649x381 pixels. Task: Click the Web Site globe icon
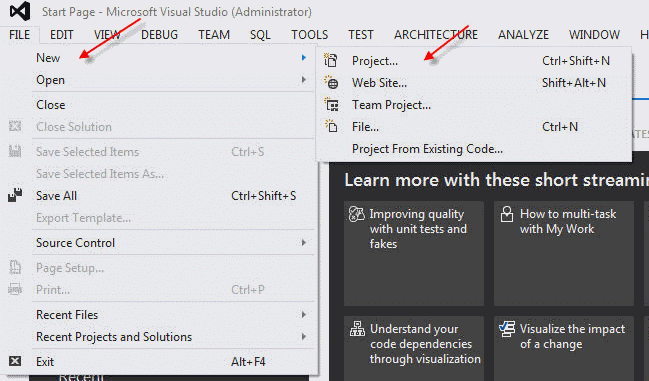331,82
